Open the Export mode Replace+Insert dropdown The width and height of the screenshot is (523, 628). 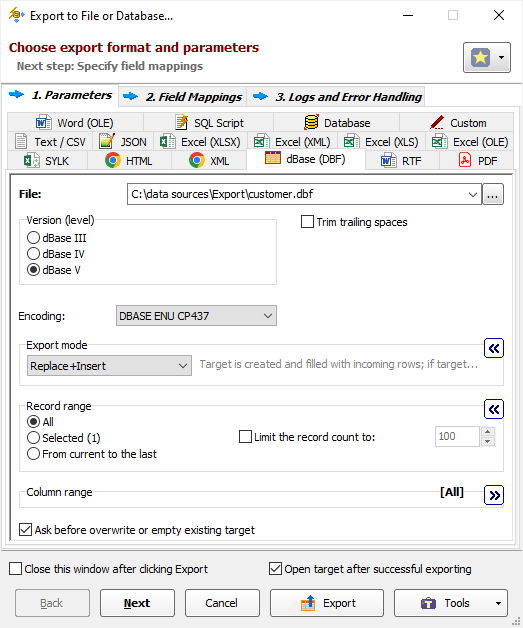(109, 366)
